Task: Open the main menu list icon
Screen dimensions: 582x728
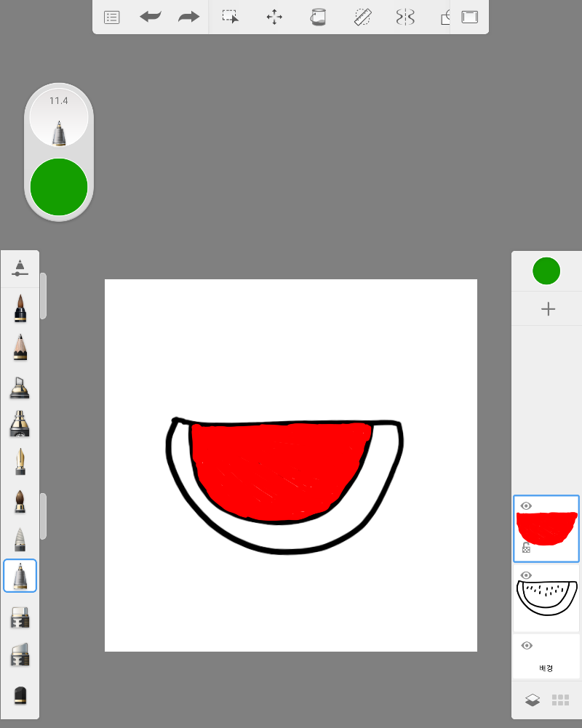Action: [x=111, y=17]
